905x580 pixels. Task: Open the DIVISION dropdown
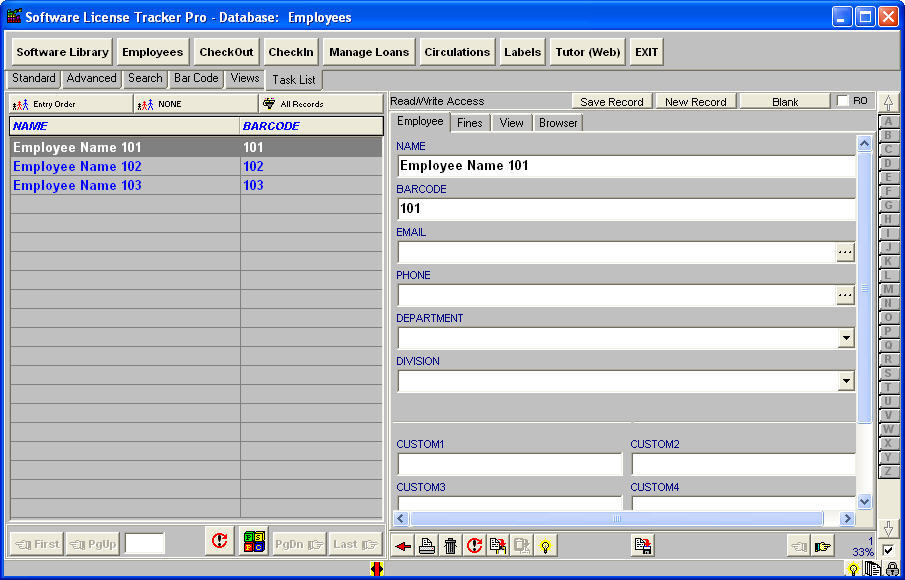[846, 381]
